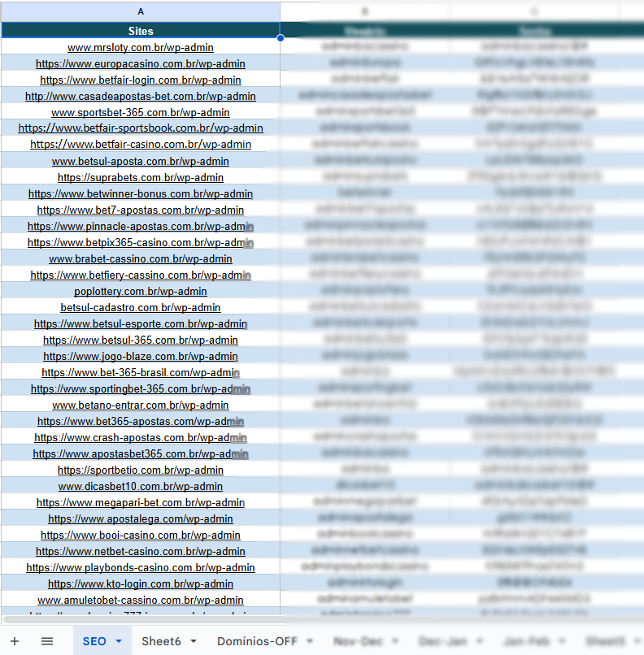
Task: Switch to the Dominios-OFF tab
Action: click(x=257, y=641)
